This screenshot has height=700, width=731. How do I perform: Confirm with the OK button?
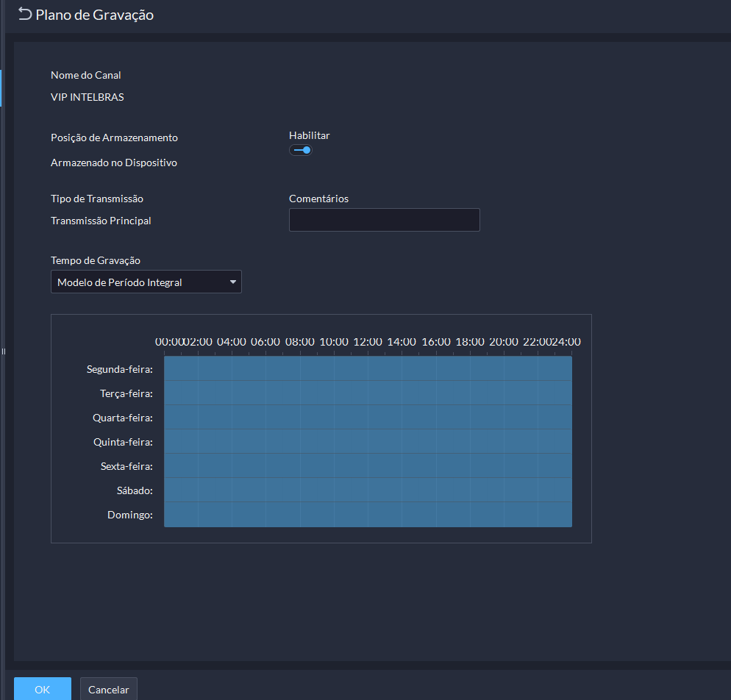click(x=43, y=689)
